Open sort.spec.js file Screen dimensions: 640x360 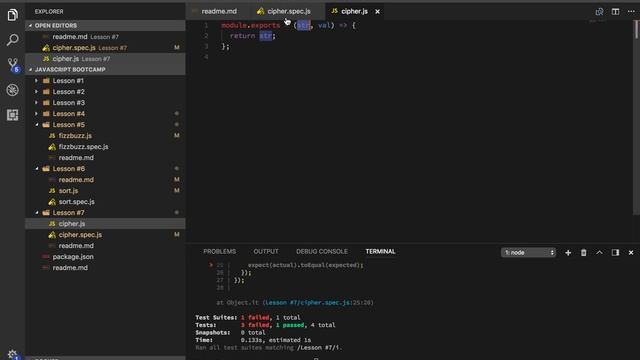[105, 202]
